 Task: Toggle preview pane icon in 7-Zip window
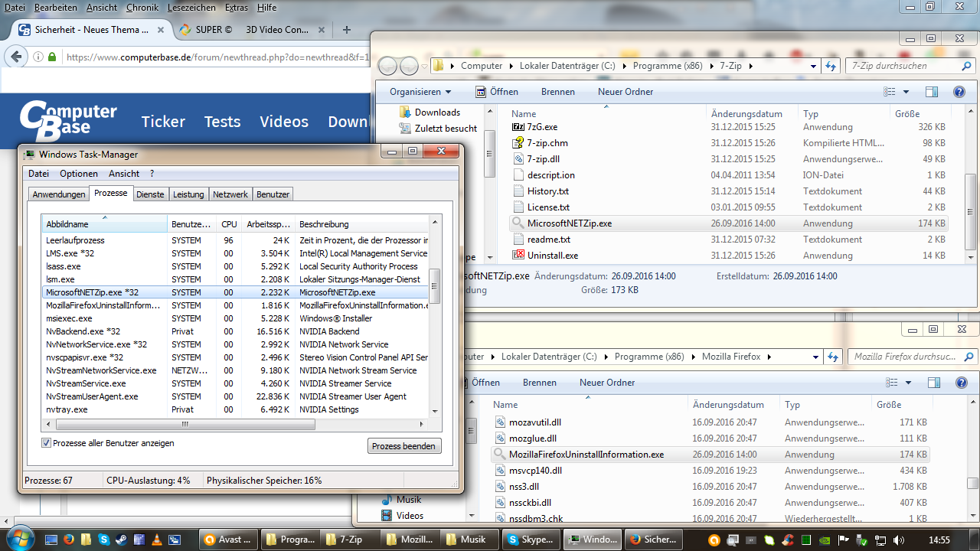pos(932,92)
